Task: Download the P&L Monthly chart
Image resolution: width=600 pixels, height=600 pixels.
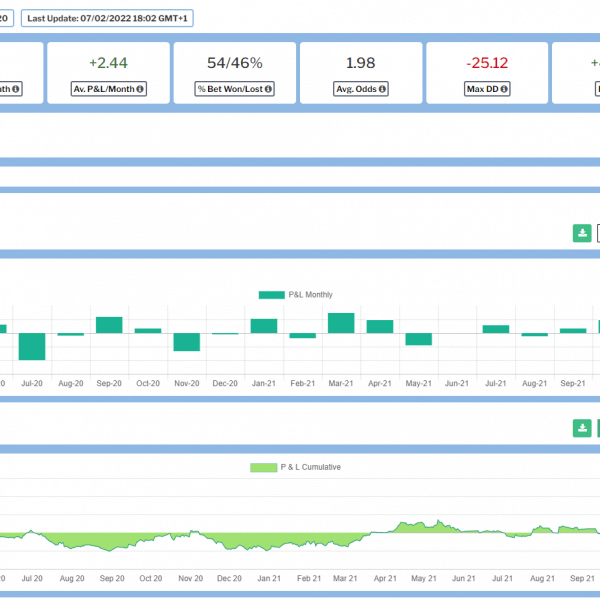Action: coord(582,233)
